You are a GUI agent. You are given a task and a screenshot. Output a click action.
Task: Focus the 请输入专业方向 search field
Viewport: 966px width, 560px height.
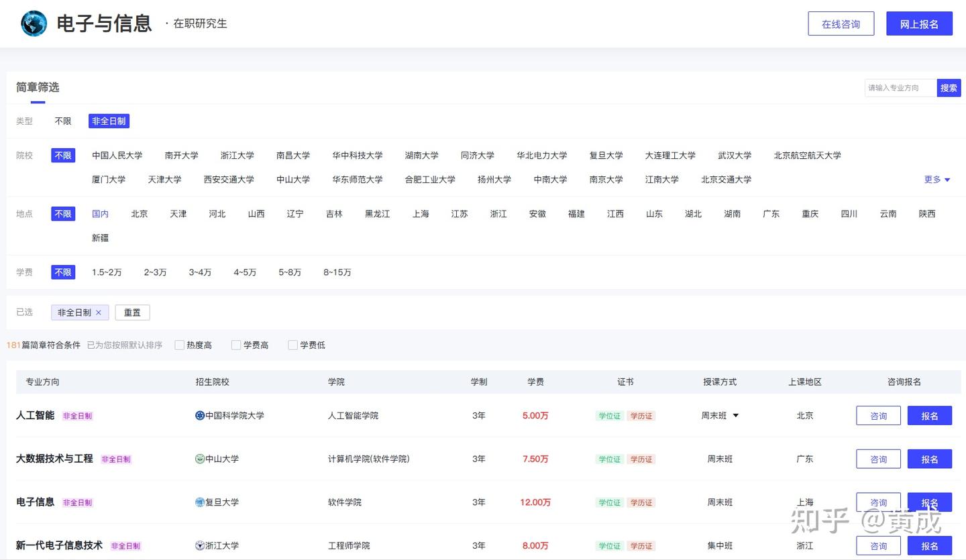(900, 88)
